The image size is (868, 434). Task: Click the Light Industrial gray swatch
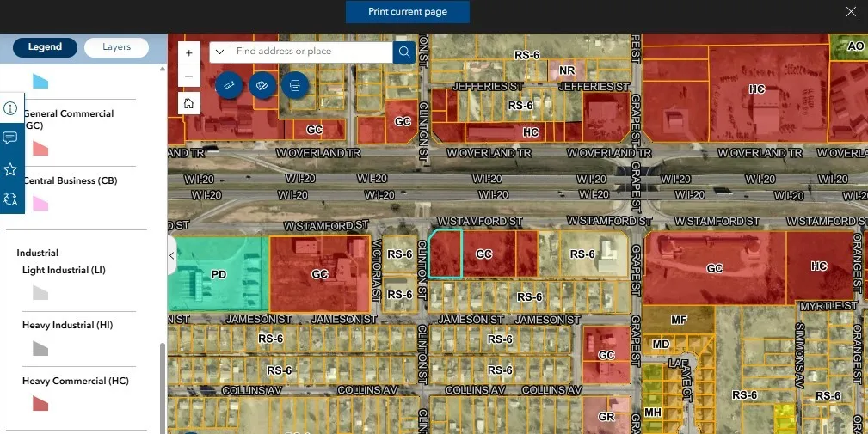40,292
